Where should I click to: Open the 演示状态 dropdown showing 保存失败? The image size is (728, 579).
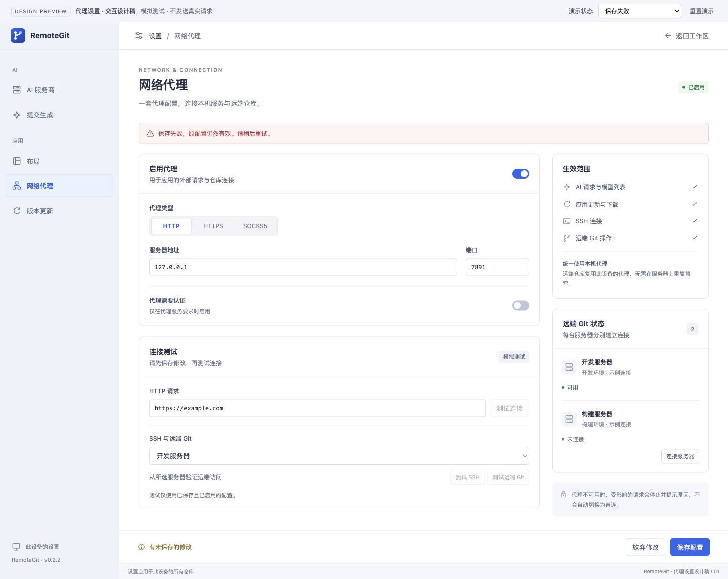coord(640,11)
